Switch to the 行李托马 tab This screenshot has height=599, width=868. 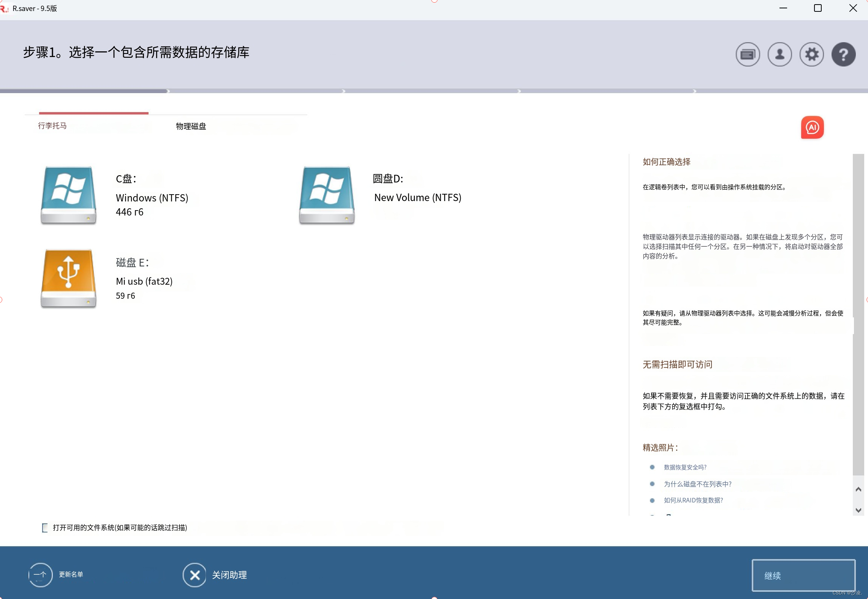(x=52, y=126)
